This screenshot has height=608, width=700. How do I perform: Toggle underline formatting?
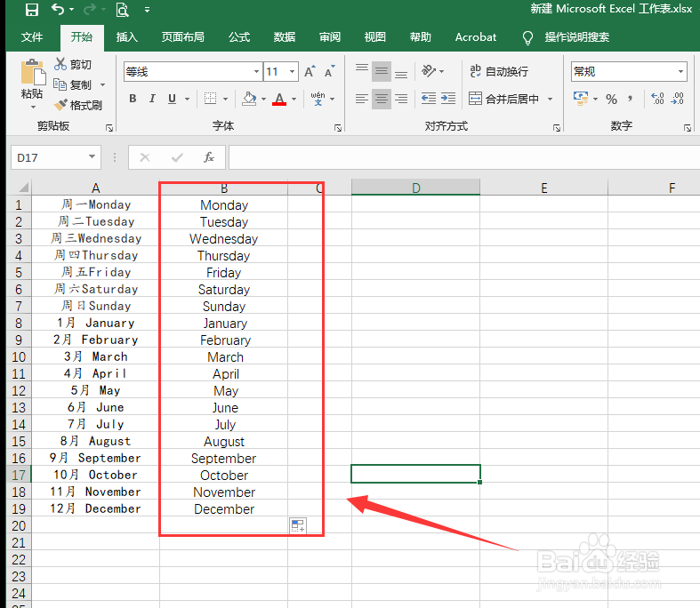[173, 99]
